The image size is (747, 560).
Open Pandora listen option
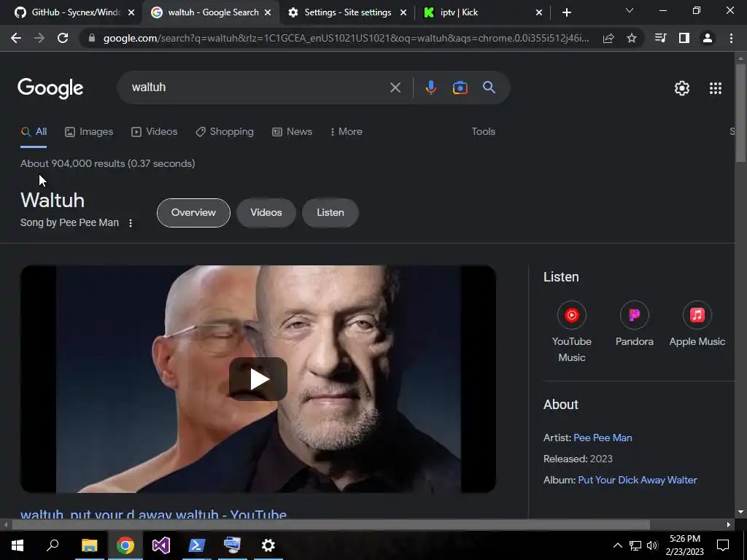tap(634, 324)
